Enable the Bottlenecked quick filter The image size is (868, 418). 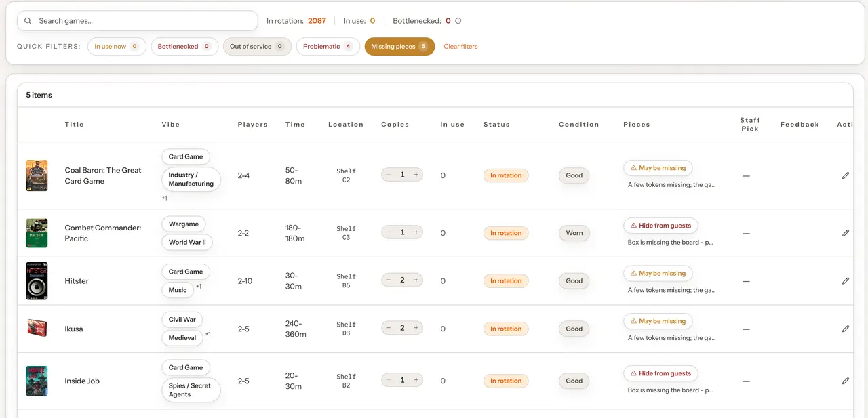click(x=184, y=47)
